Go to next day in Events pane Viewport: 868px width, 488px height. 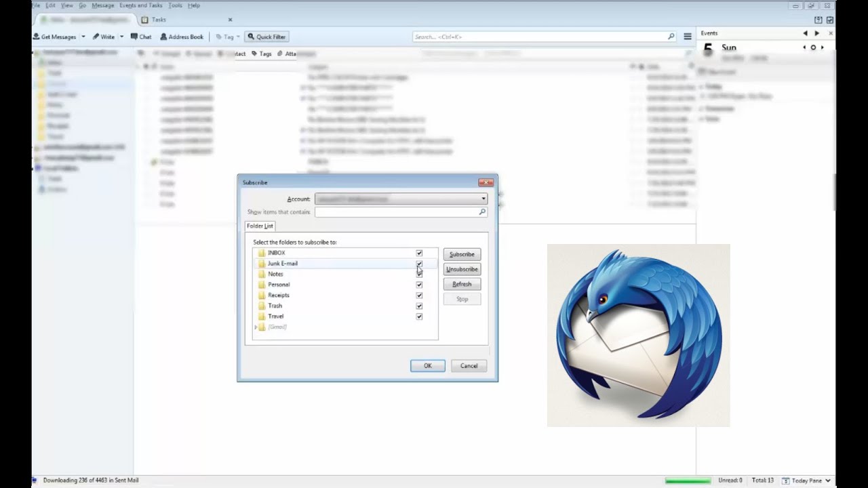817,33
